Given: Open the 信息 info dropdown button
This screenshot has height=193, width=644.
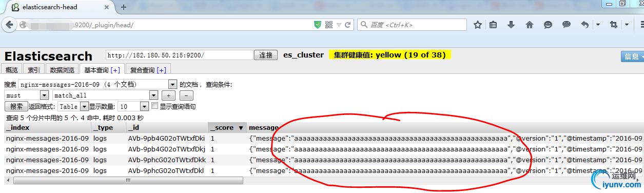Looking at the screenshot, I should click(632, 56).
